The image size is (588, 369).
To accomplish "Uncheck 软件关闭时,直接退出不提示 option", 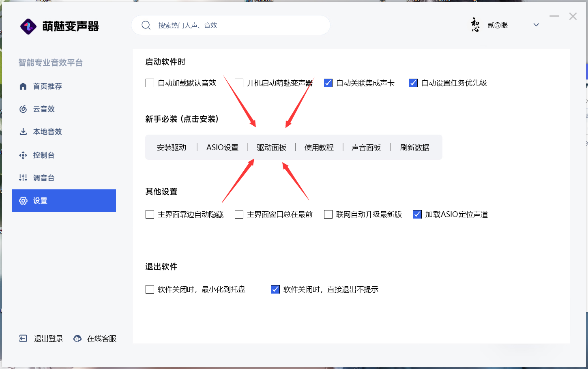I will (275, 290).
